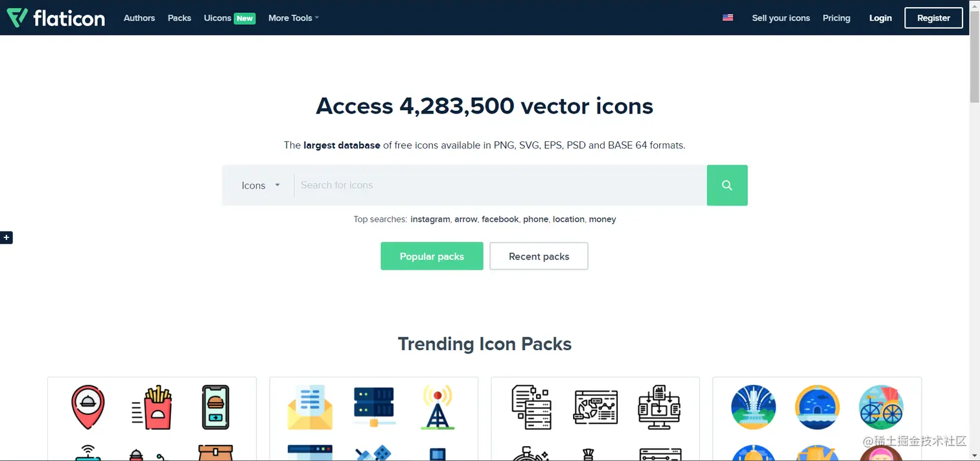980x461 pixels.
Task: Select the world map browser icon
Action: [x=596, y=407]
